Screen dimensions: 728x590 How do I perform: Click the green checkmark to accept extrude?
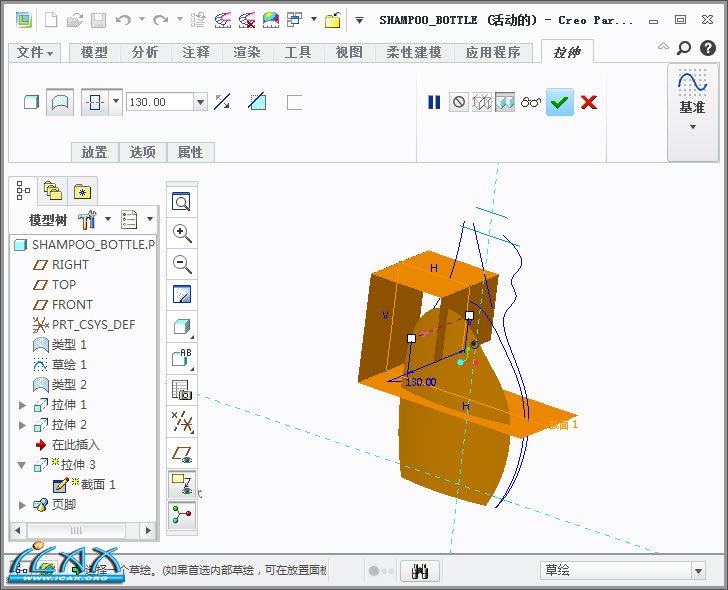pos(560,102)
